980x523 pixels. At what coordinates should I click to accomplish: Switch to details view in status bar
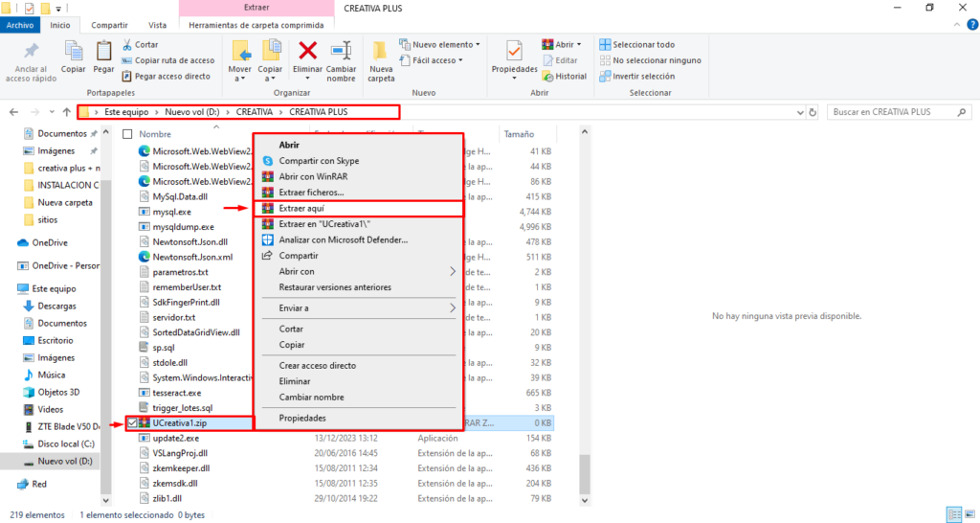(x=954, y=515)
